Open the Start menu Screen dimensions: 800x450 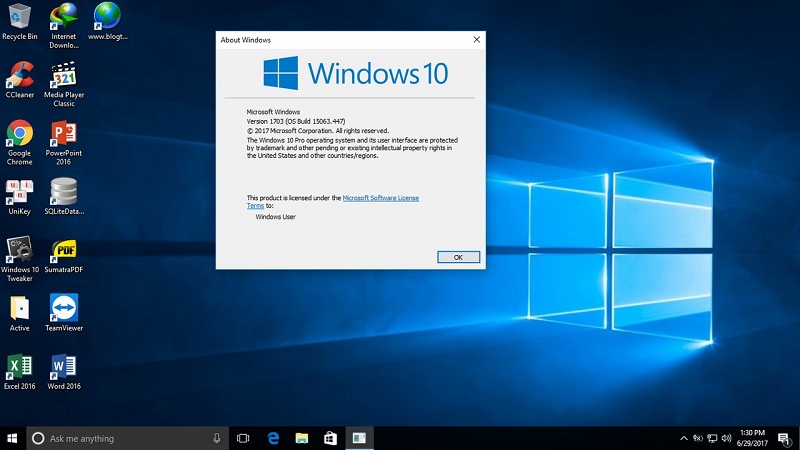coord(12,438)
